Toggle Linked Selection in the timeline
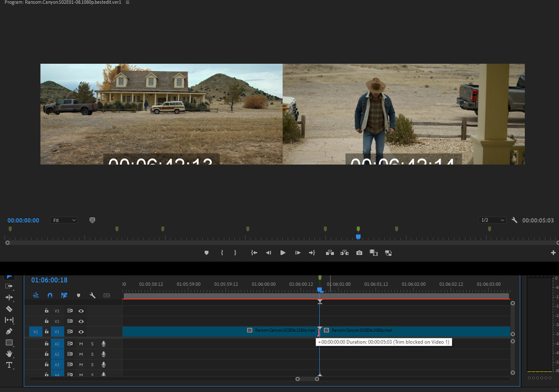559x392 pixels. click(x=64, y=295)
